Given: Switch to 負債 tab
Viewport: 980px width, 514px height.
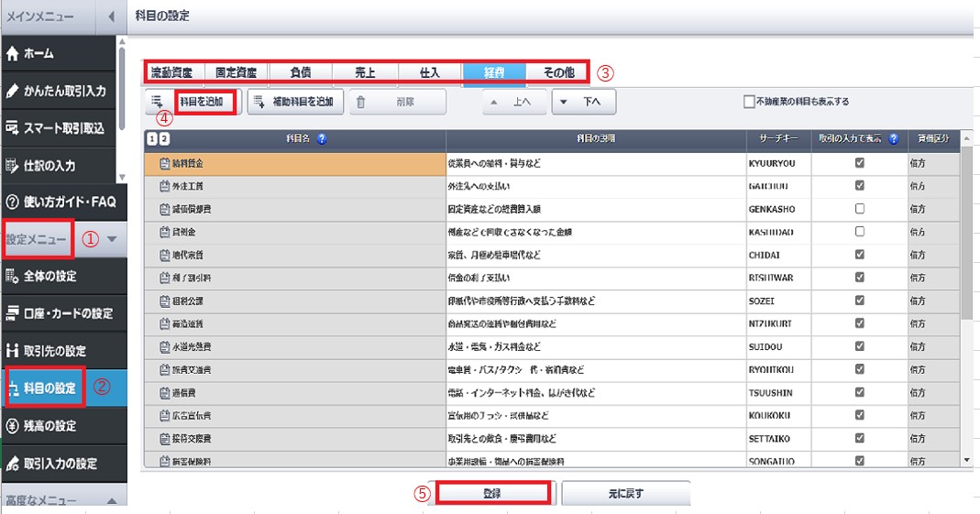Looking at the screenshot, I should pyautogui.click(x=301, y=72).
